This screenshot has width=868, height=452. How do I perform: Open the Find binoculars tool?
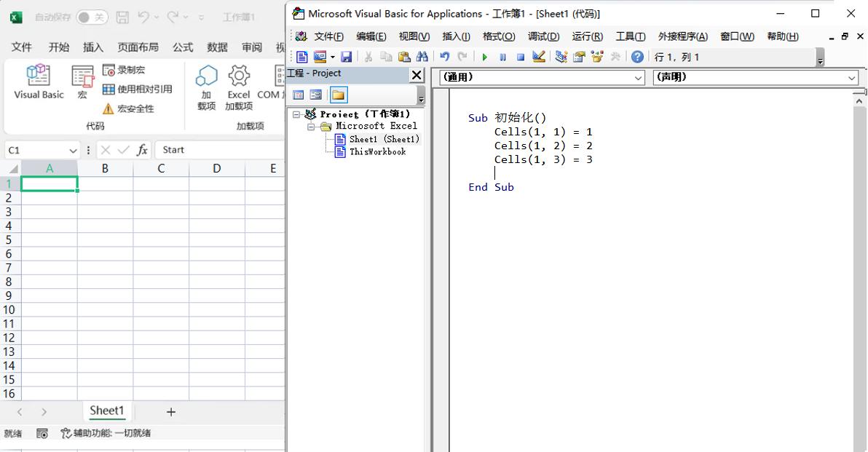422,57
